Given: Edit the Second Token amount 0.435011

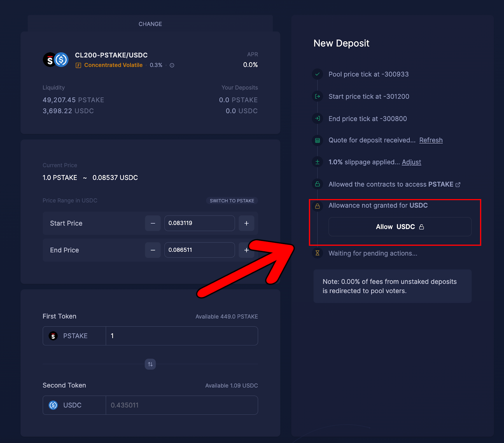Looking at the screenshot, I should pyautogui.click(x=182, y=405).
